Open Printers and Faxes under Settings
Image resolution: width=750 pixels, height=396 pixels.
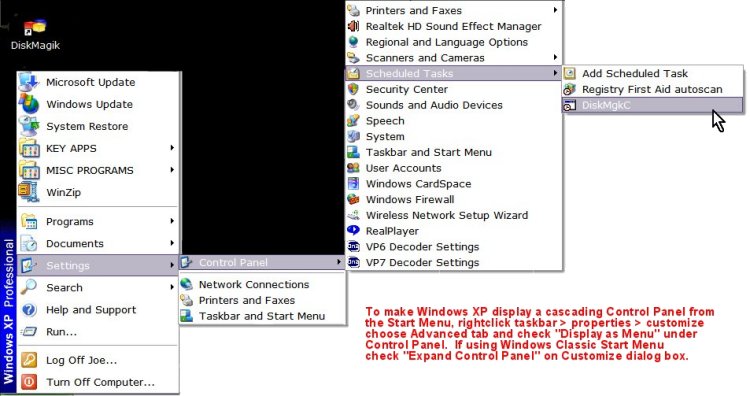[262, 300]
